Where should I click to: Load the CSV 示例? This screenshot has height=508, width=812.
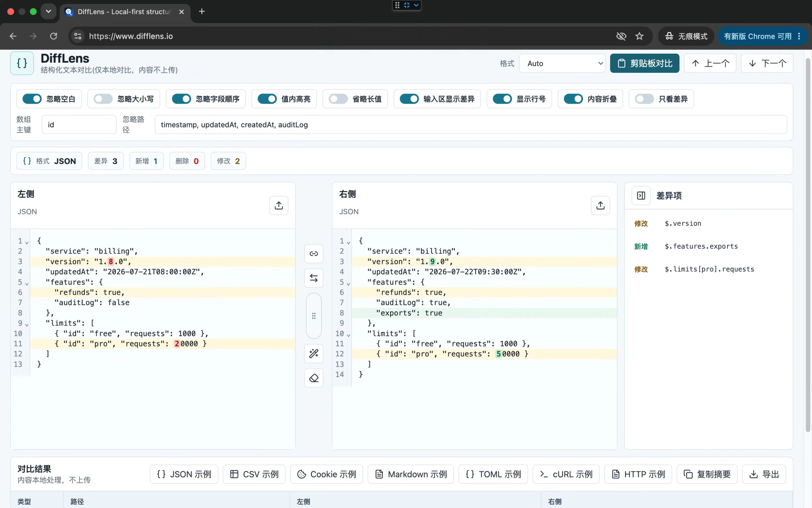[254, 474]
